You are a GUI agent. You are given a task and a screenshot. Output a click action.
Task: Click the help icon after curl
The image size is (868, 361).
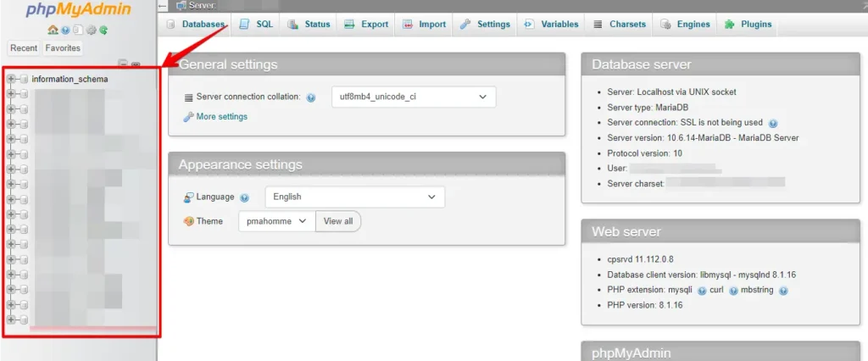coord(733,291)
